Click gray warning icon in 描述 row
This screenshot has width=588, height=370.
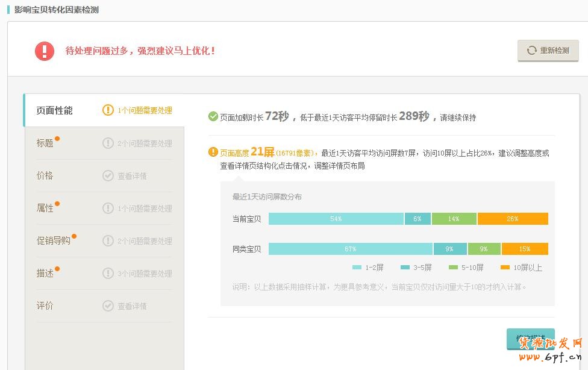(x=108, y=274)
